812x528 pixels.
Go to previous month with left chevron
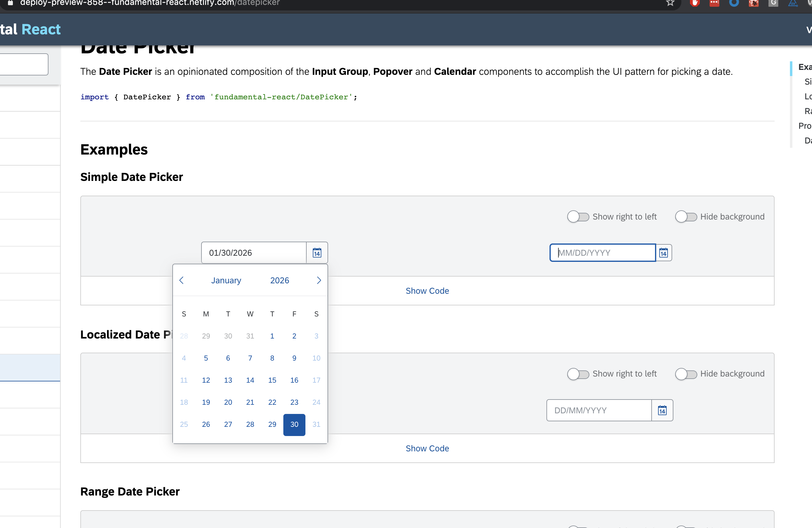click(x=182, y=280)
